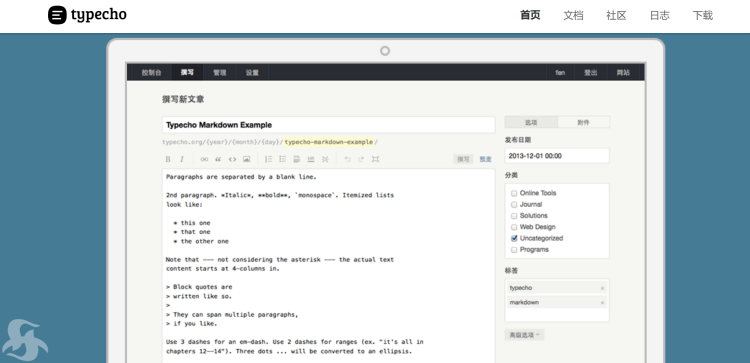Click the 标签 label
Screen dimensions: 750x363
tap(511, 271)
